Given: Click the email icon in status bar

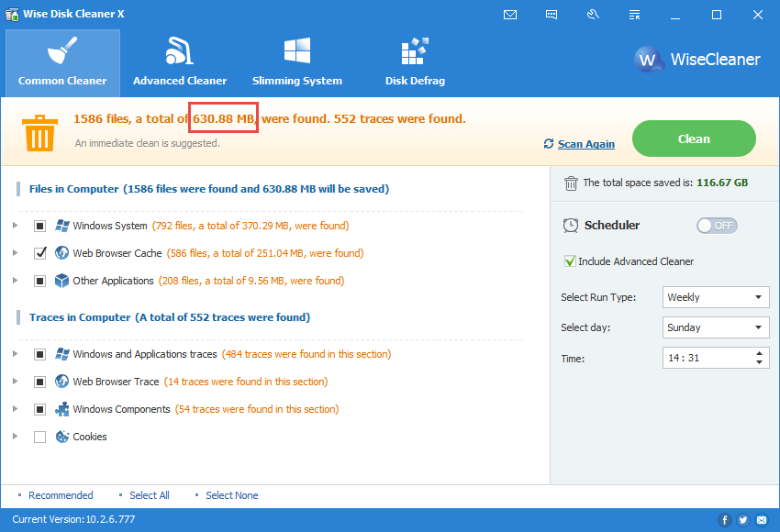Looking at the screenshot, I should [762, 520].
